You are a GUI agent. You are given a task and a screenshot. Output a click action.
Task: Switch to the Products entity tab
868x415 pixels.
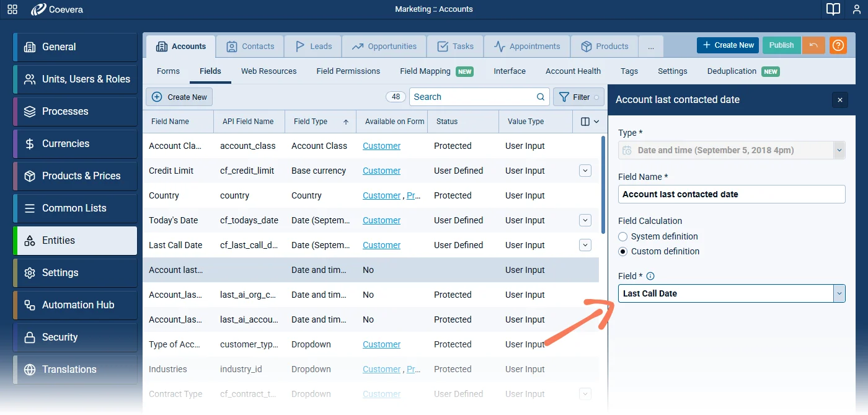[604, 47]
